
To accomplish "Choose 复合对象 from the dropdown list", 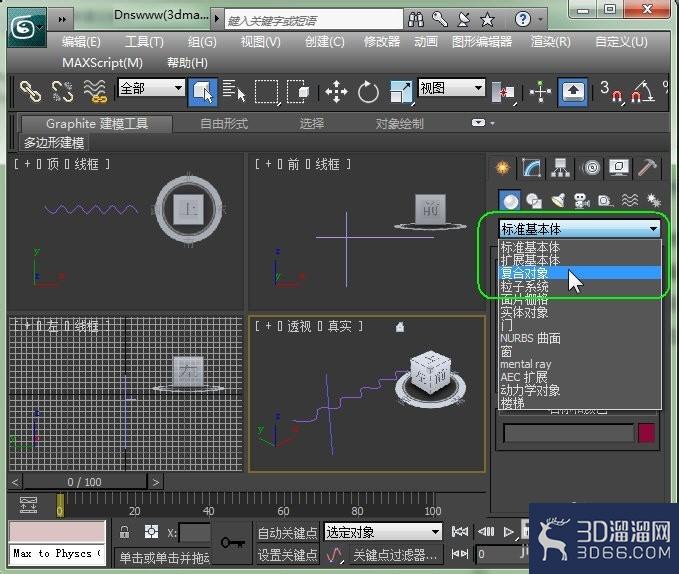I will click(x=579, y=273).
